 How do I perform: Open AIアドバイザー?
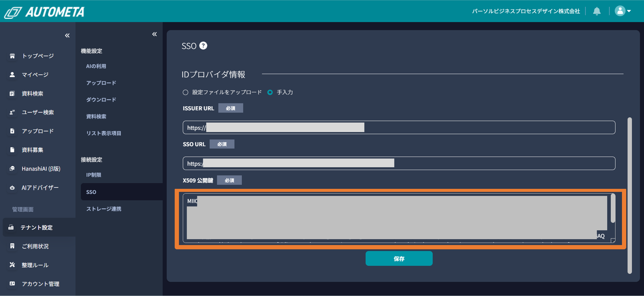point(40,187)
